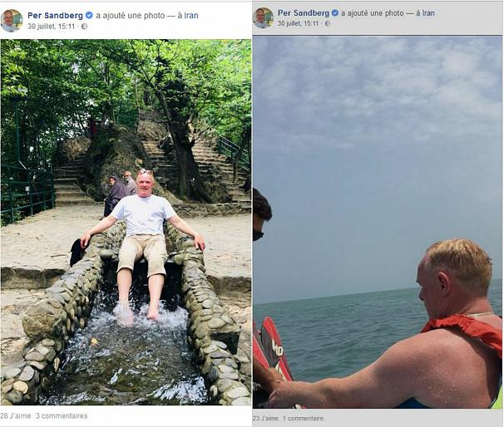The width and height of the screenshot is (504, 427).
Task: Click the left post's profile avatar
Action: 12,19
